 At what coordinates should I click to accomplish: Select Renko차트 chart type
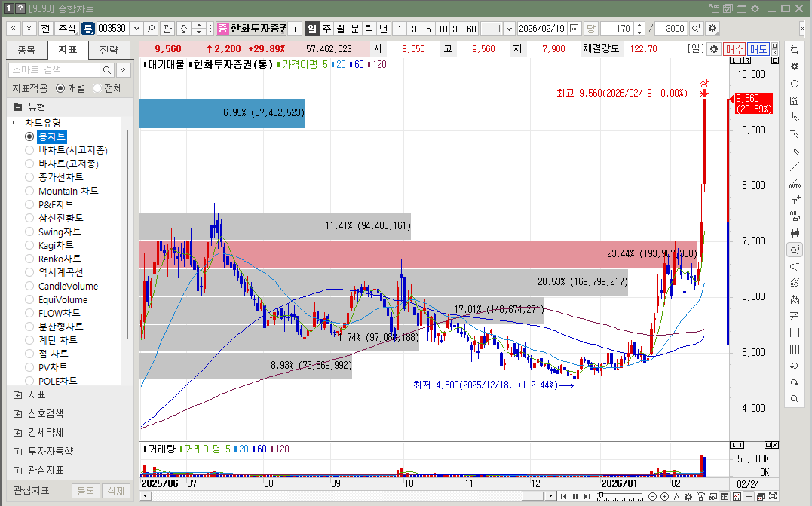click(29, 259)
